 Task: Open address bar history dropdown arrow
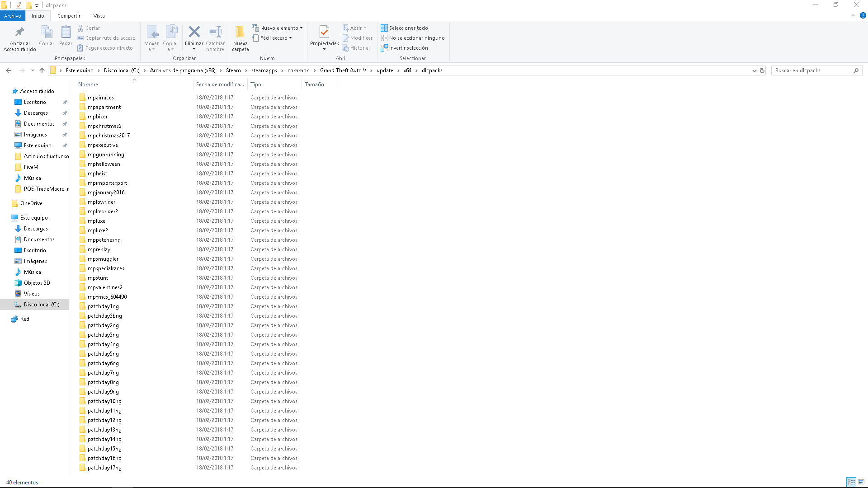tap(754, 70)
